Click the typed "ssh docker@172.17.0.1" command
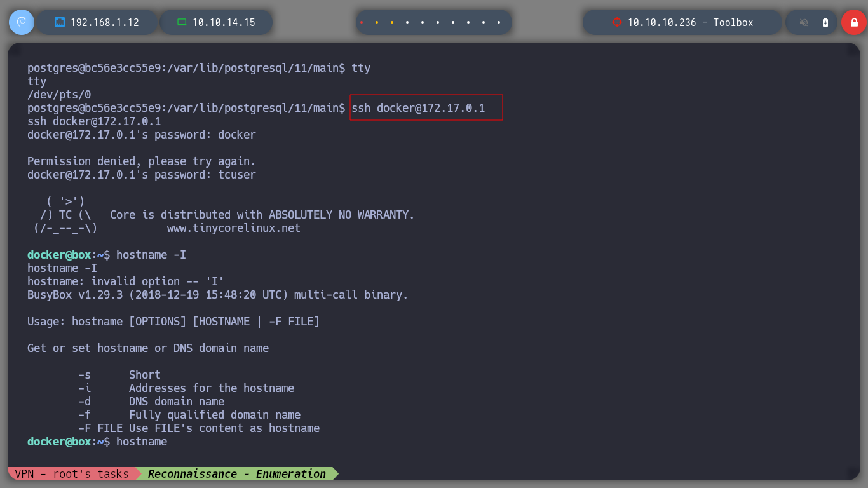Viewport: 868px width, 488px height. tap(418, 108)
